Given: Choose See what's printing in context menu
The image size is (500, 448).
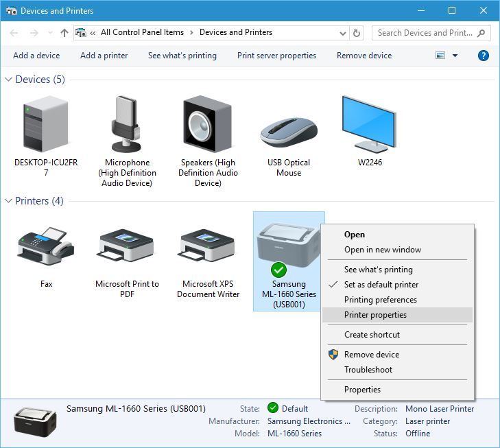Looking at the screenshot, I should click(378, 270).
